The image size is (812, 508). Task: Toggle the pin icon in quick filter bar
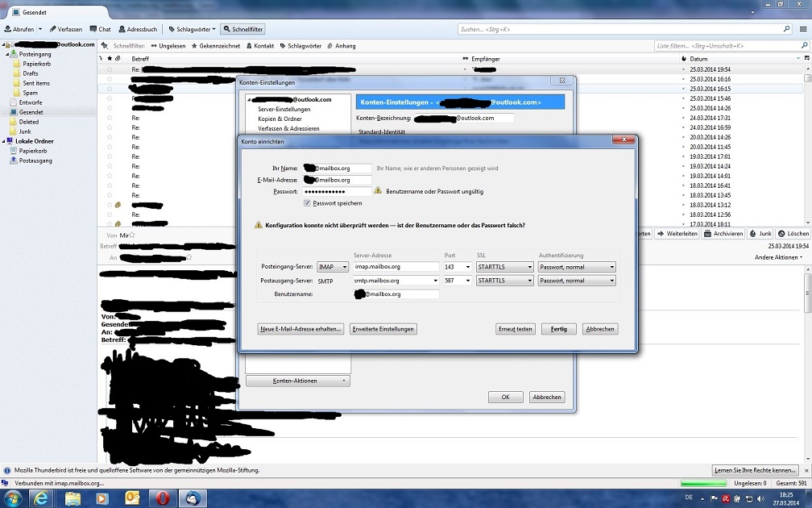point(105,46)
